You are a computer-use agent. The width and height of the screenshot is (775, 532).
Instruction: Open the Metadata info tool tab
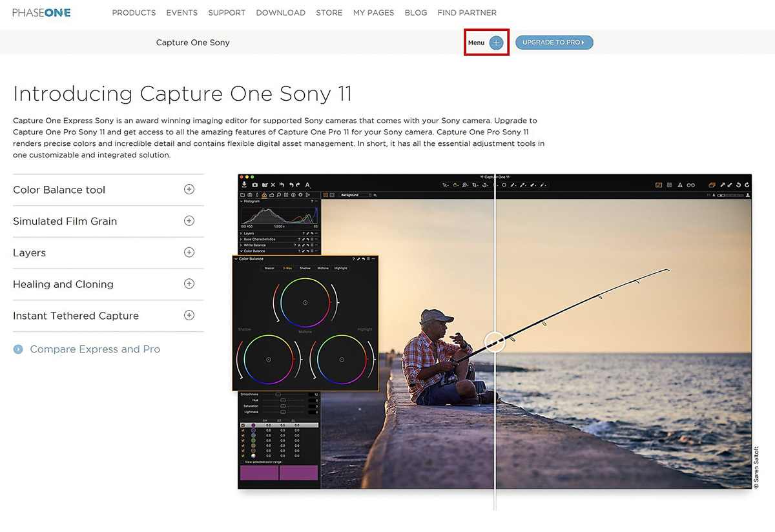(x=293, y=195)
